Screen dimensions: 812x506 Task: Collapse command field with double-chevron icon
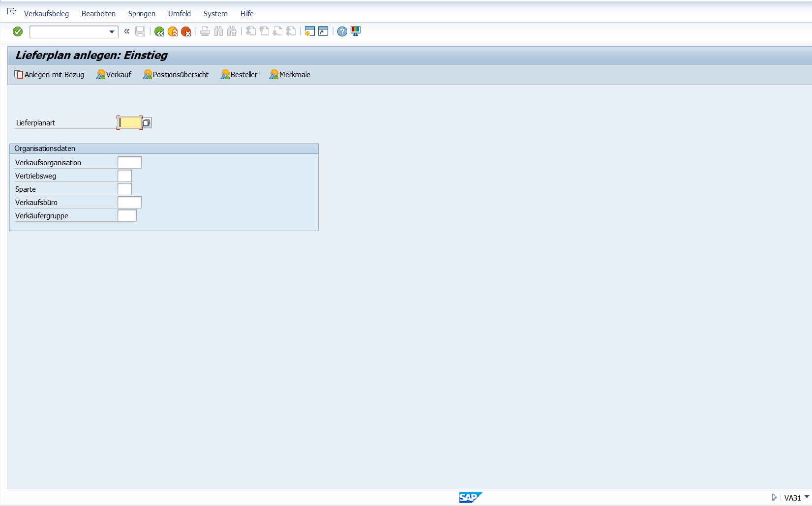pyautogui.click(x=127, y=31)
